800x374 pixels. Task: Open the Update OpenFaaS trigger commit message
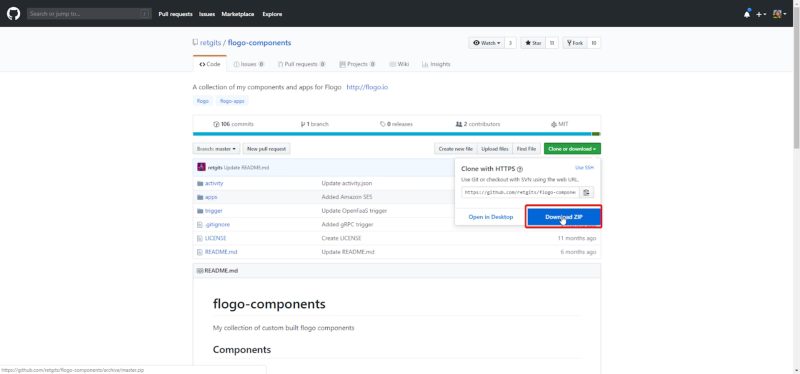pyautogui.click(x=354, y=211)
